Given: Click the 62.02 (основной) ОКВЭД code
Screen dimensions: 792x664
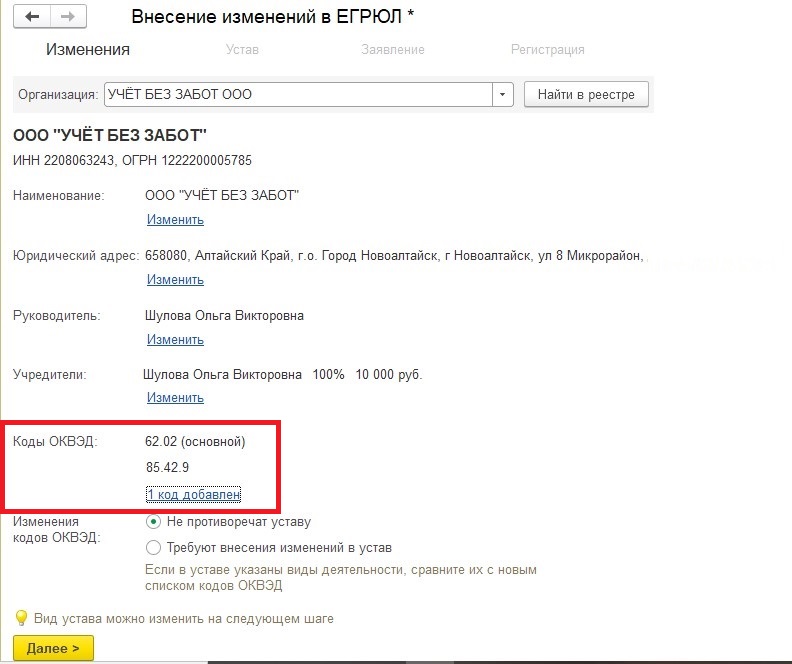Looking at the screenshot, I should (x=195, y=442).
